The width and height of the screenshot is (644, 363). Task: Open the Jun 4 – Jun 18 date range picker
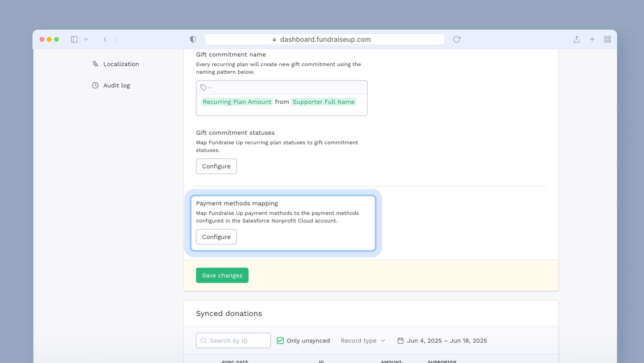[x=446, y=340]
